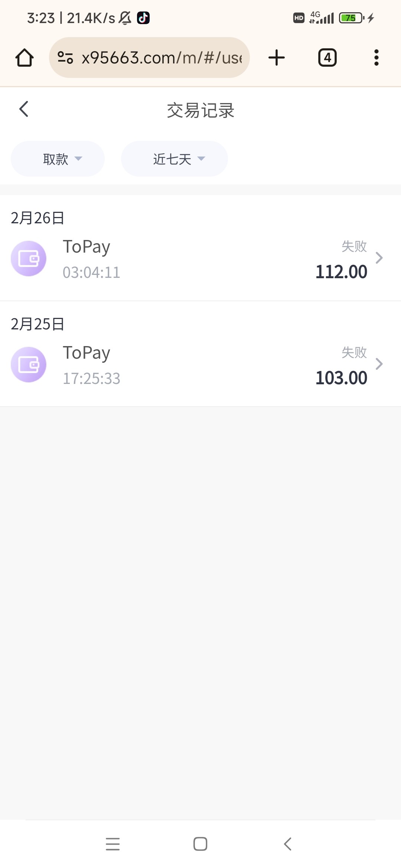This screenshot has height=868, width=401.
Task: Expand details chevron for 112.00 withdrawal
Action: (379, 258)
